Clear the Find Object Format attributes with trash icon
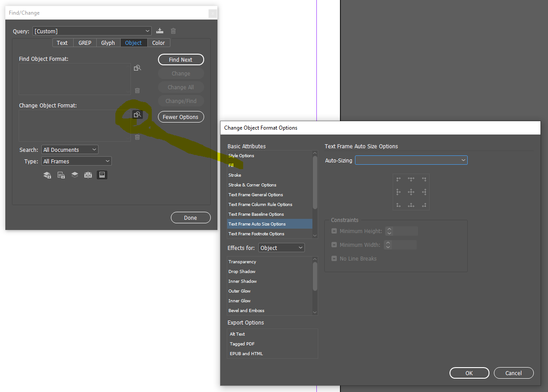 coord(137,90)
